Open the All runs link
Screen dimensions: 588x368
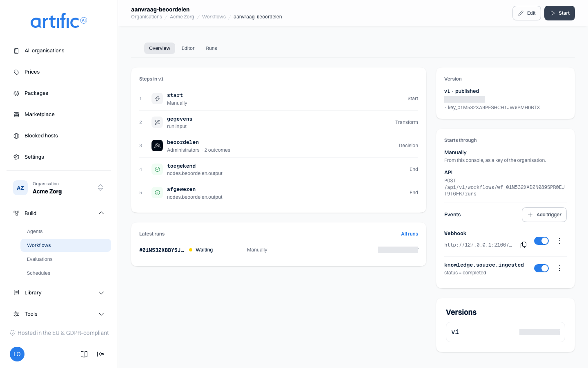tap(410, 234)
